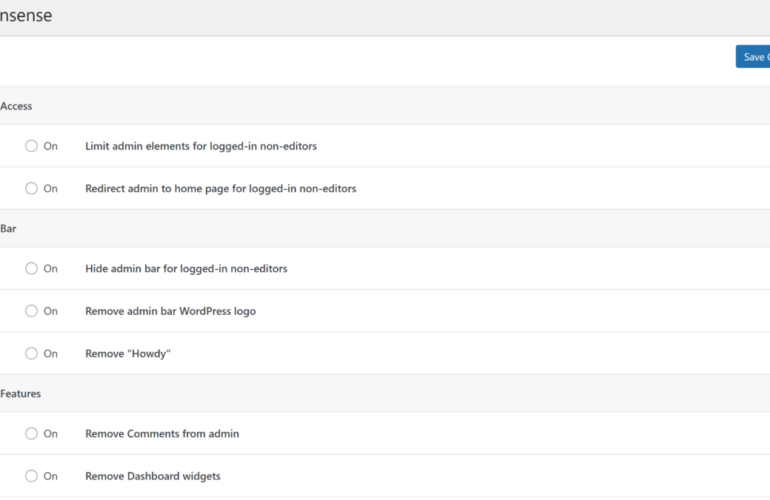Click the Features section header

tap(21, 393)
